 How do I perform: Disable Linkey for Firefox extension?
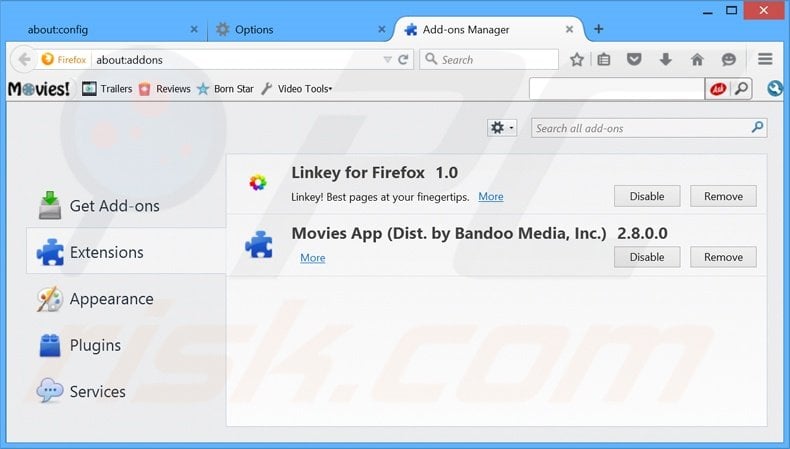[x=647, y=196]
